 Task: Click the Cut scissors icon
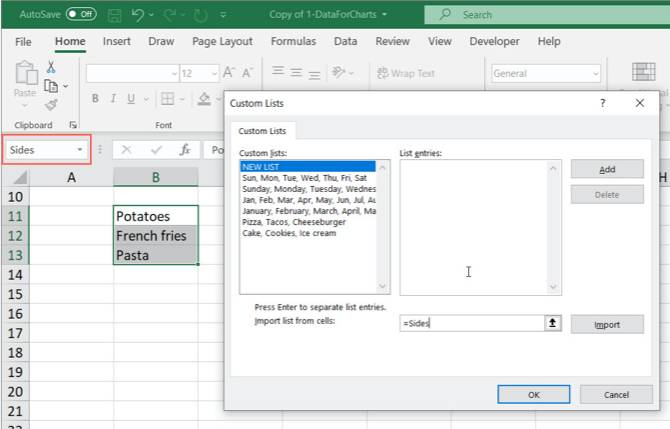51,67
